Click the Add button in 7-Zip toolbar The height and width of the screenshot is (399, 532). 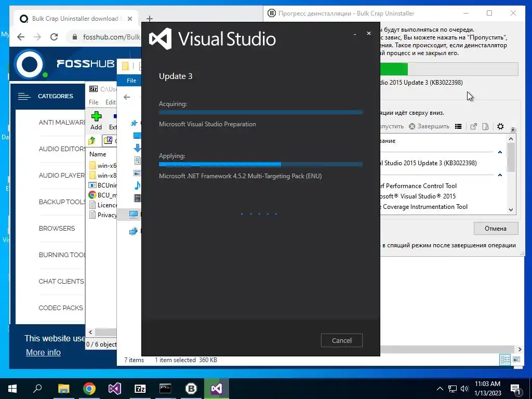click(96, 121)
